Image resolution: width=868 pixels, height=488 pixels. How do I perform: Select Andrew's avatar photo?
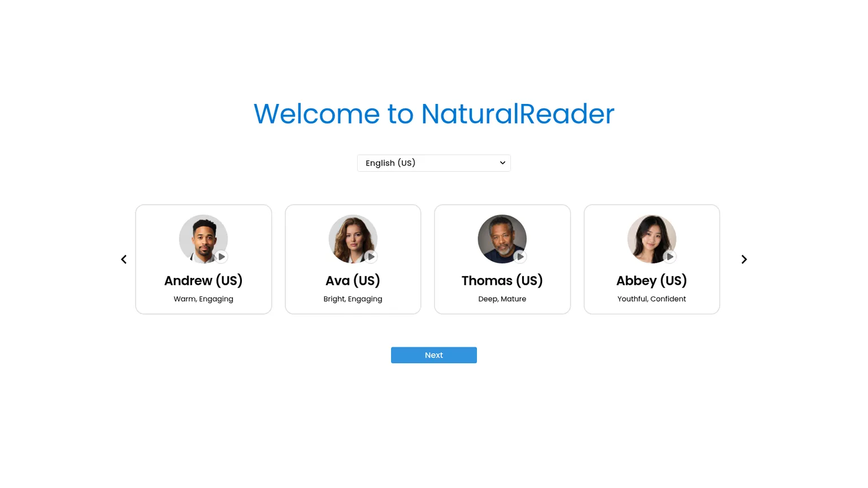click(x=203, y=239)
